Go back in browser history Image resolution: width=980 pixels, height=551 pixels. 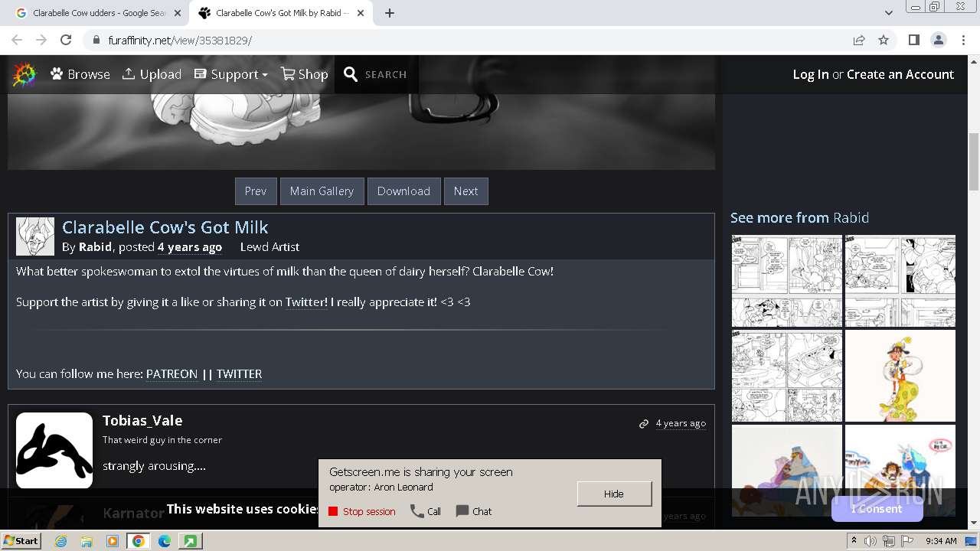[x=17, y=41]
